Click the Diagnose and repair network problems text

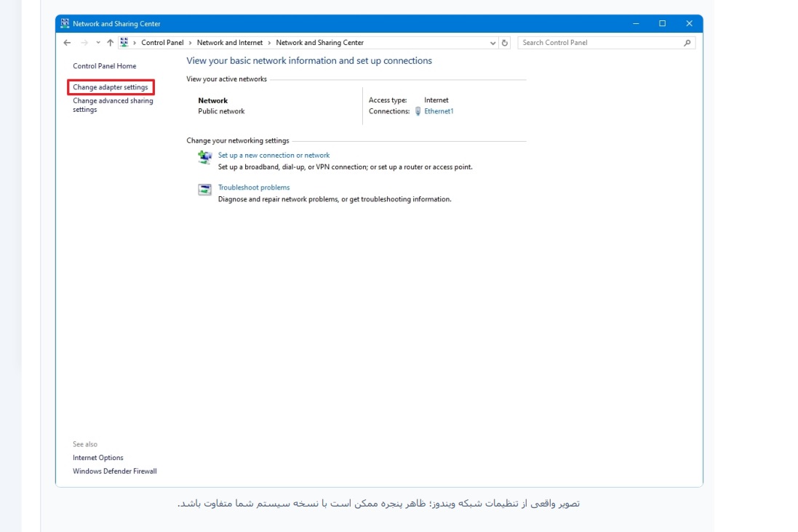tap(335, 199)
